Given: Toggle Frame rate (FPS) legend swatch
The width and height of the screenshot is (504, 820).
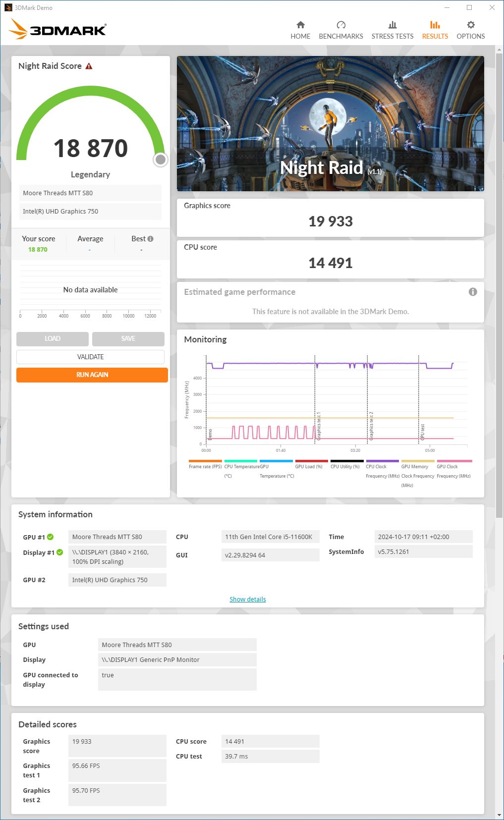Looking at the screenshot, I should pos(205,461).
